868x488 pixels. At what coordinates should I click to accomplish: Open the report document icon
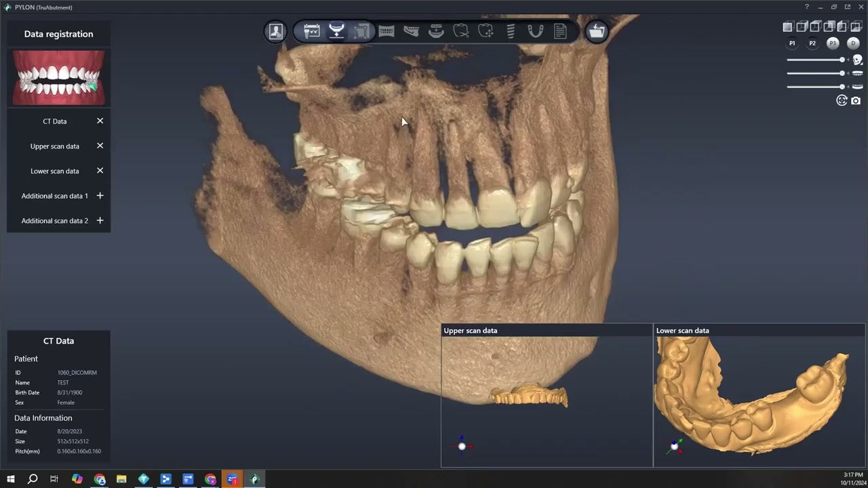click(560, 32)
